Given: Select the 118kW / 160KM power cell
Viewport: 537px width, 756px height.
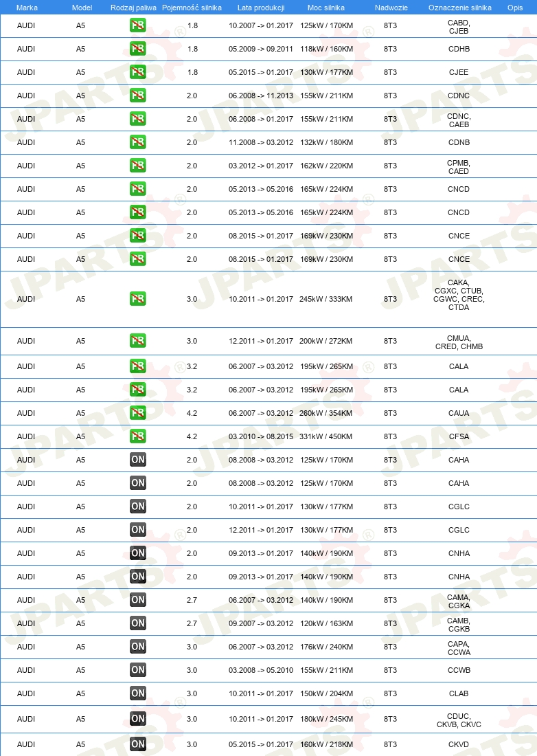Looking at the screenshot, I should pyautogui.click(x=327, y=49).
